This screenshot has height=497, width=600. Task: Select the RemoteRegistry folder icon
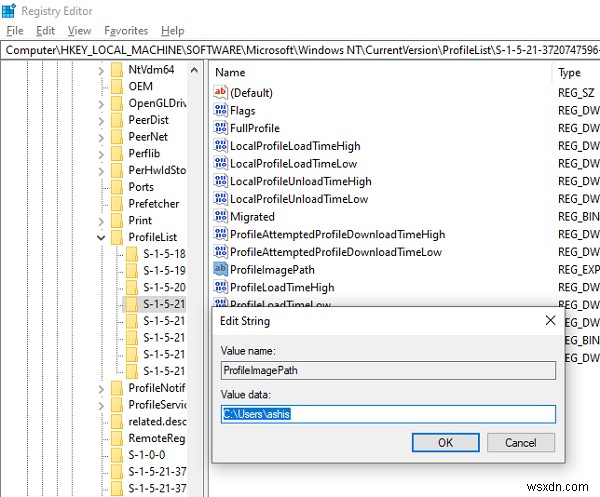[117, 438]
